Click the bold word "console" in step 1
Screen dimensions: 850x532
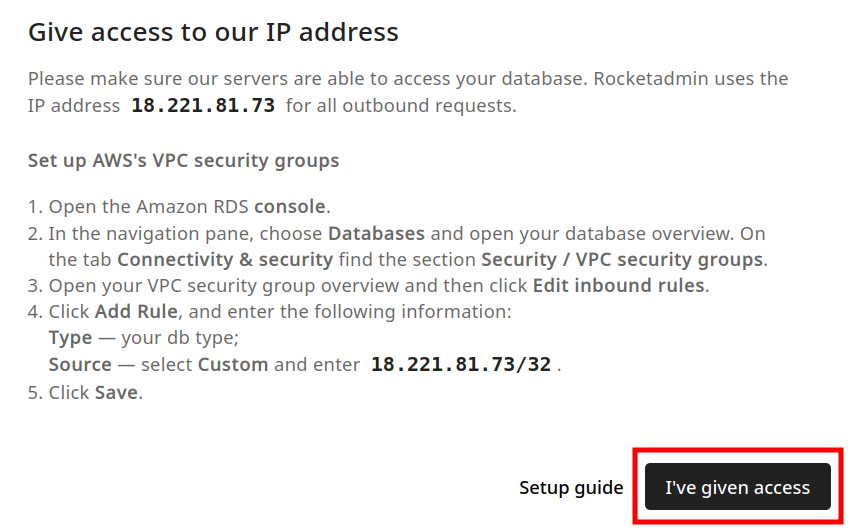click(290, 207)
